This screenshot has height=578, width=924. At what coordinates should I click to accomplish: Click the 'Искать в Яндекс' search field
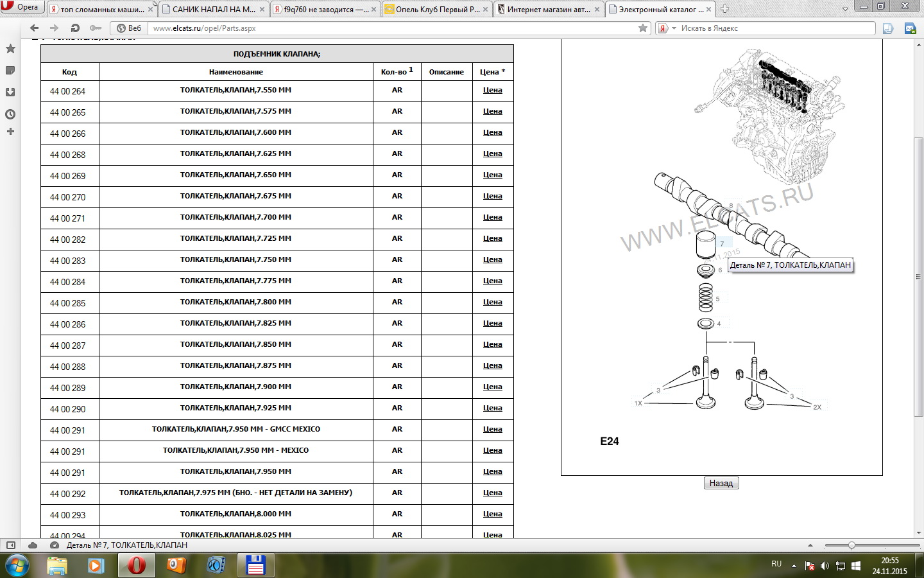click(776, 28)
